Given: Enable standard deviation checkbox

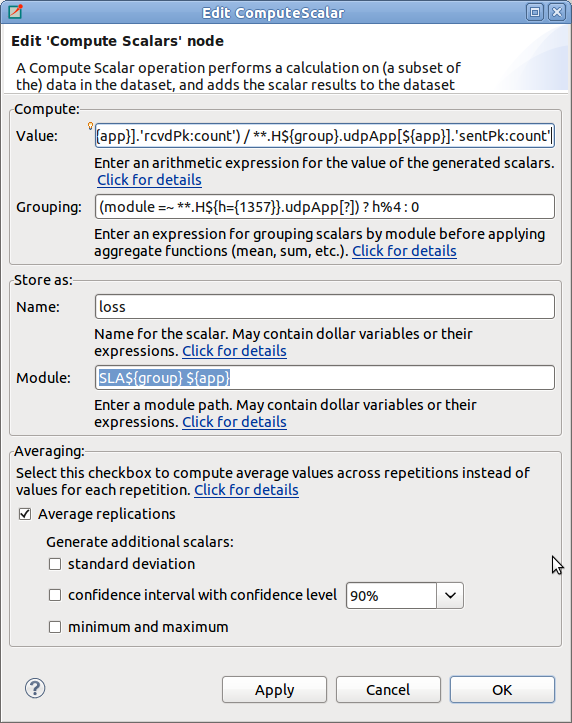Looking at the screenshot, I should 55,564.
